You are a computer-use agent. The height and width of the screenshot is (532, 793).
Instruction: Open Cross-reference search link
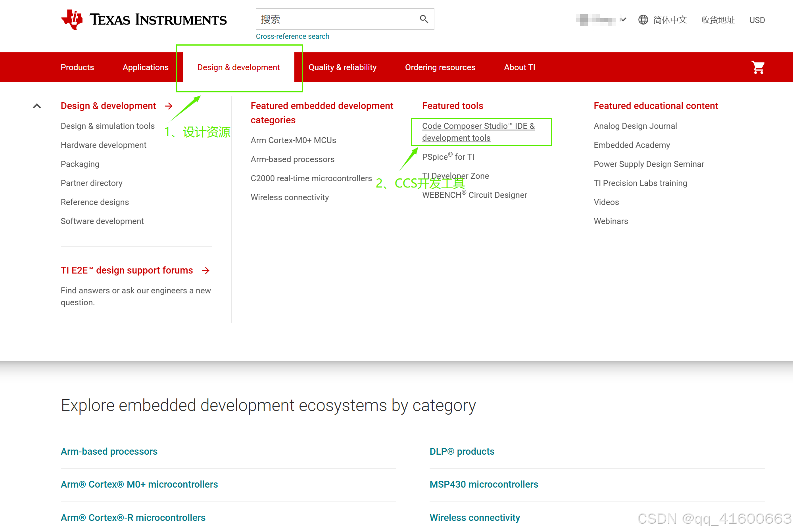pos(292,36)
